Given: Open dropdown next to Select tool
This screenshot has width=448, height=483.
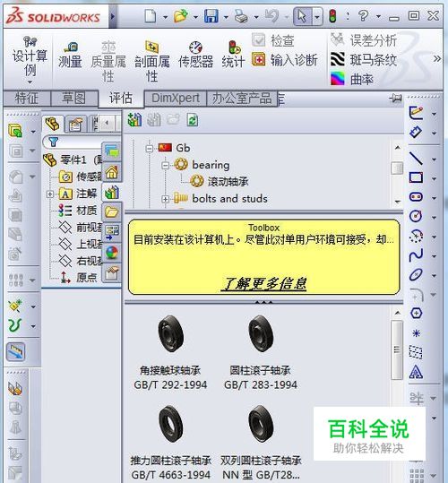Looking at the screenshot, I should 317,16.
